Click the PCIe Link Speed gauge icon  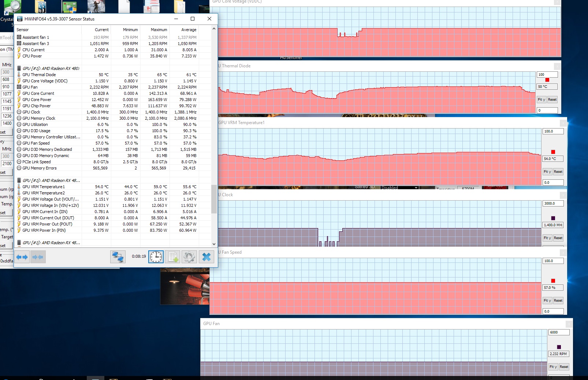19,162
